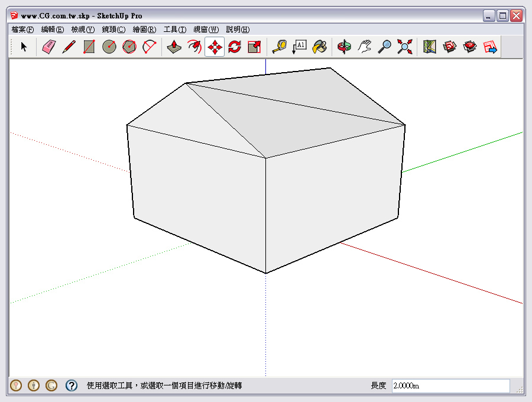Screen dimensions: 532x402
Task: Open the 工具(T) menu
Action: (175, 30)
